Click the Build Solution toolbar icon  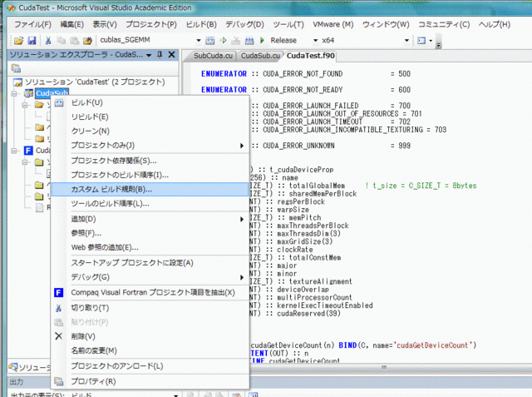[210, 41]
